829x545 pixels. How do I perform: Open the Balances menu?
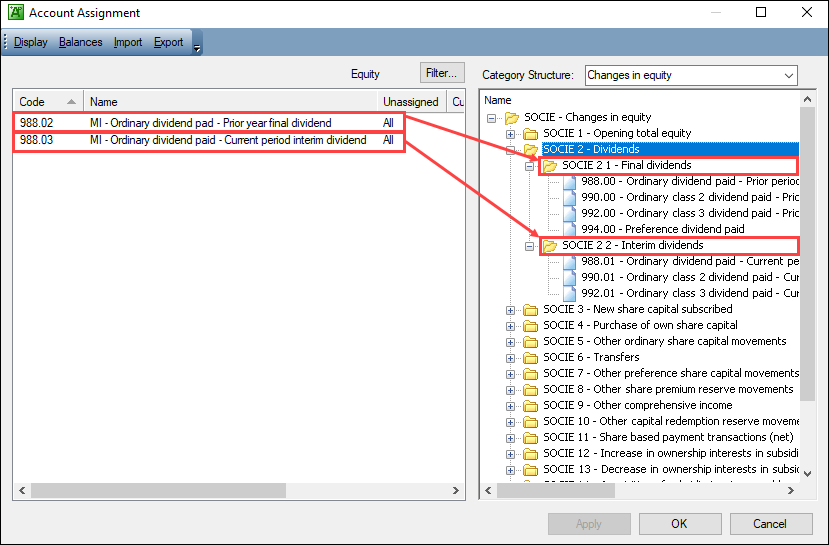80,42
